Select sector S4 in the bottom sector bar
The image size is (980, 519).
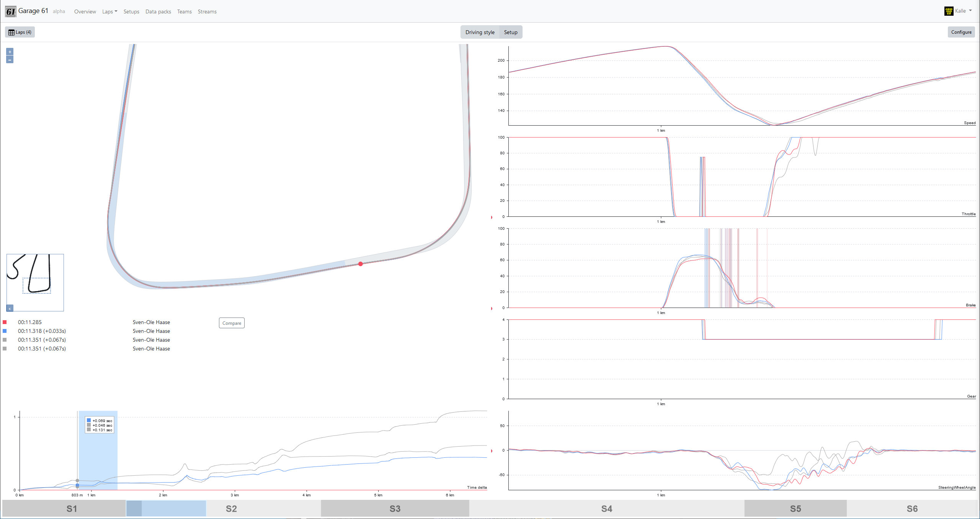pyautogui.click(x=607, y=509)
